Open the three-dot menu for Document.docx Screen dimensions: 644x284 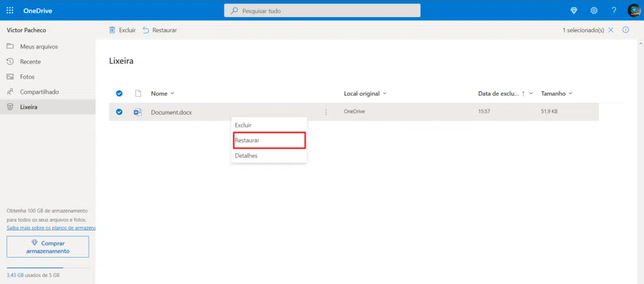[x=326, y=112]
